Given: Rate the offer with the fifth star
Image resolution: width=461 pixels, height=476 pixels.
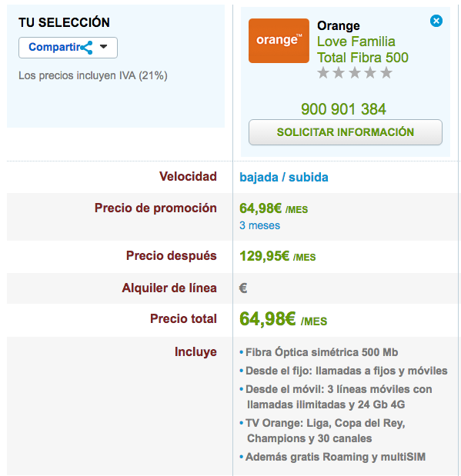Looking at the screenshot, I should (x=386, y=73).
